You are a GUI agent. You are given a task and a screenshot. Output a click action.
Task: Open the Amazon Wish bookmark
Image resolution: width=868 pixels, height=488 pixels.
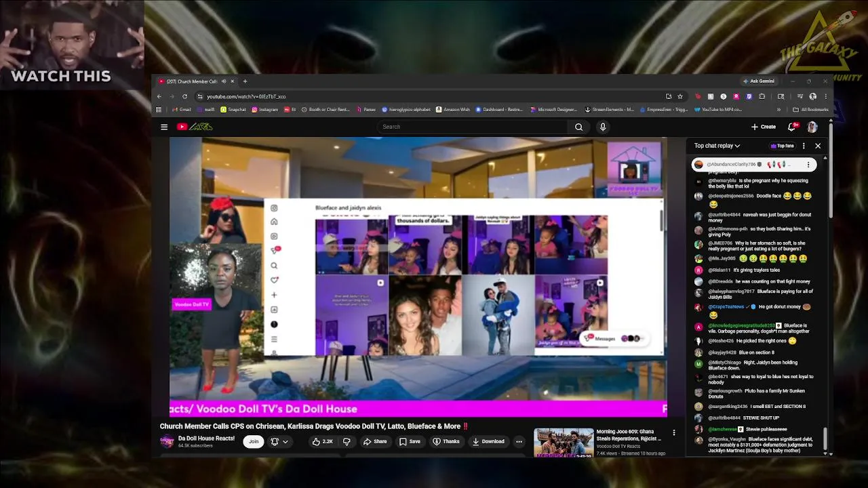pyautogui.click(x=453, y=109)
